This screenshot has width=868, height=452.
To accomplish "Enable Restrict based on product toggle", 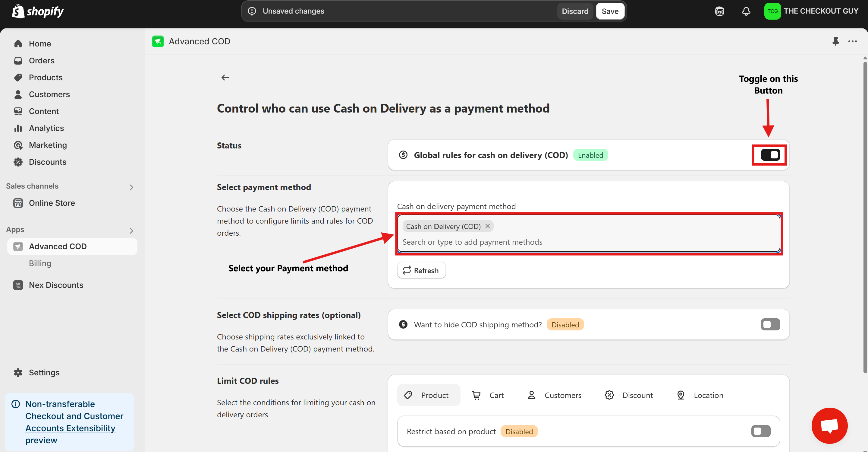I will [760, 431].
